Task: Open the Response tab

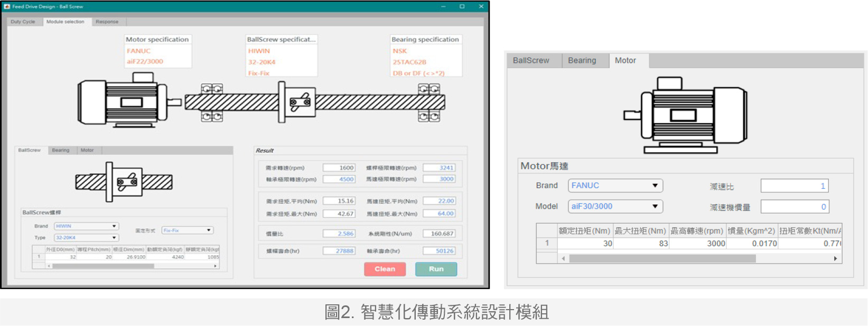Action: [107, 22]
